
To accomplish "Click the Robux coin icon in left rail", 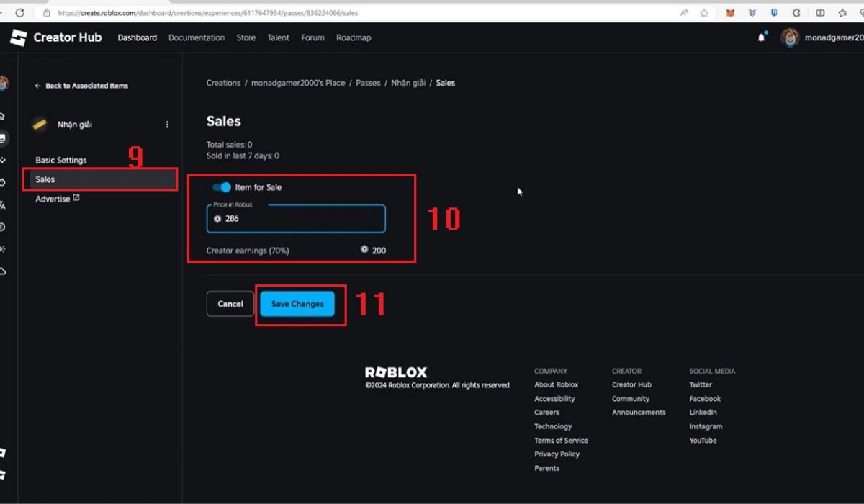I will click(x=3, y=227).
